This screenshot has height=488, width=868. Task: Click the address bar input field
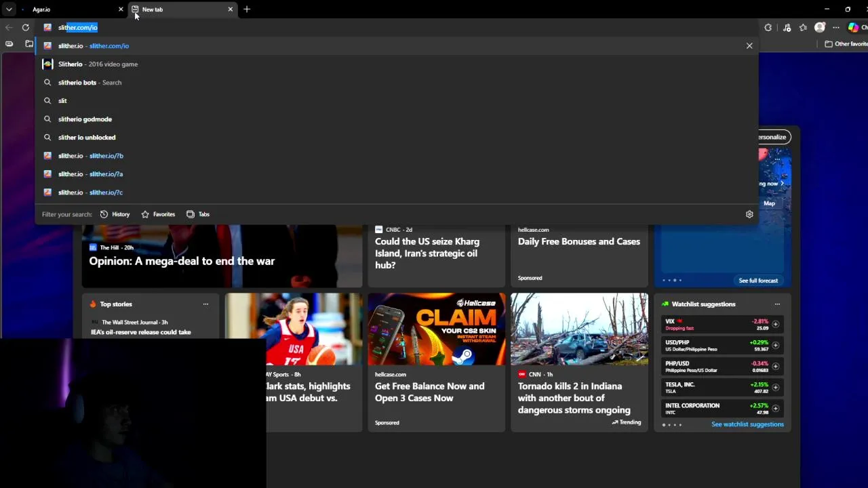(x=397, y=28)
